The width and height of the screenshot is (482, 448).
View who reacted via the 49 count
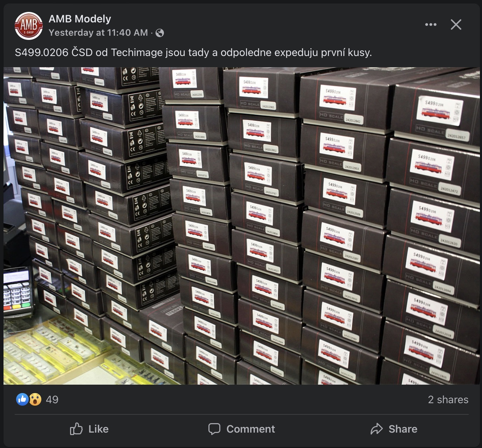(x=52, y=400)
